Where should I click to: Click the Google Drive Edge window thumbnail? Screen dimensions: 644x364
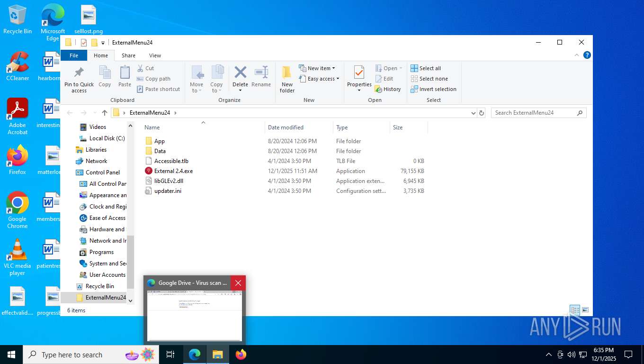click(195, 315)
